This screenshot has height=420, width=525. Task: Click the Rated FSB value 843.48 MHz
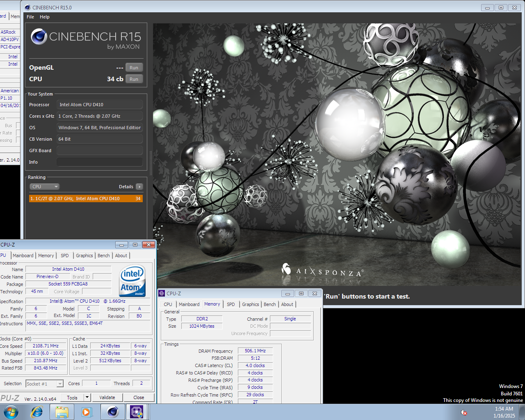(46, 368)
